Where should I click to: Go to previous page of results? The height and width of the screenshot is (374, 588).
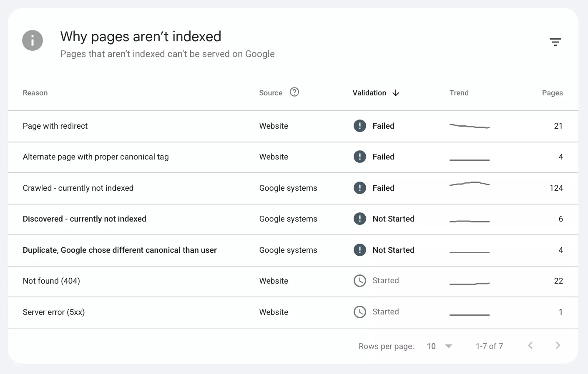(x=530, y=345)
